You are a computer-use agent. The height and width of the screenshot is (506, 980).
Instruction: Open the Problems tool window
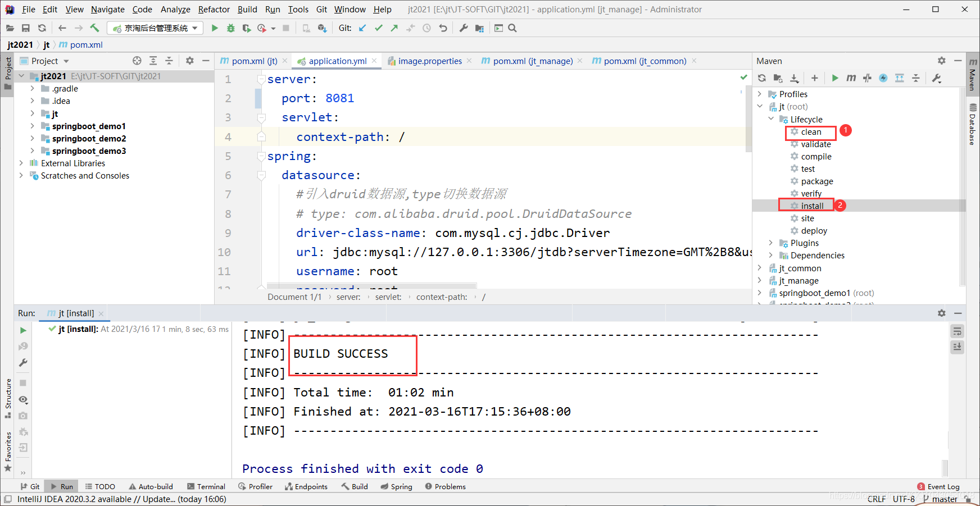click(445, 486)
